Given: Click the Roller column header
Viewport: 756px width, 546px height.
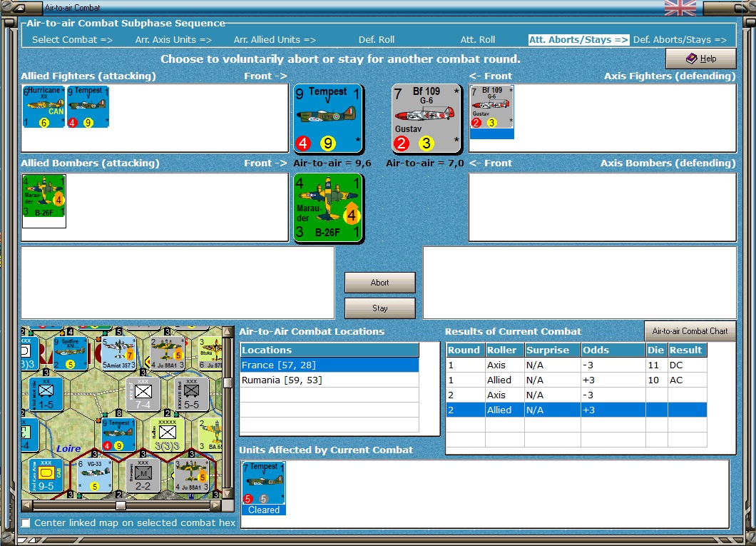Looking at the screenshot, I should coord(504,350).
